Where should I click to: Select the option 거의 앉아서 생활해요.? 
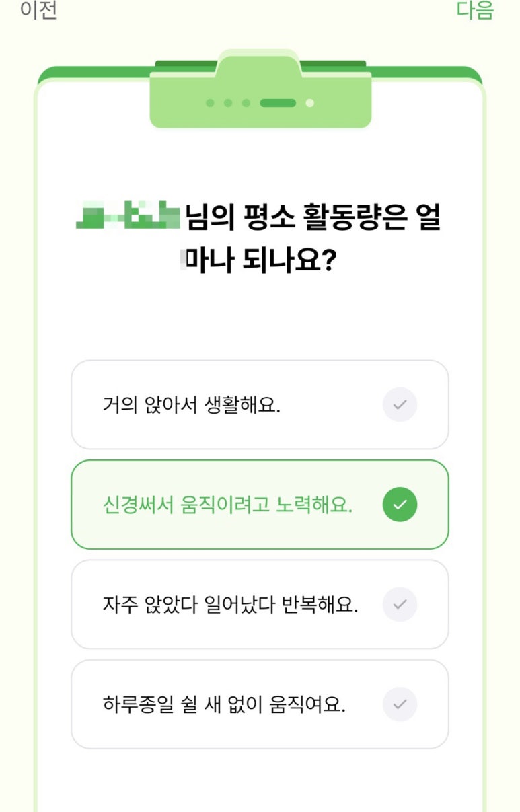point(260,405)
